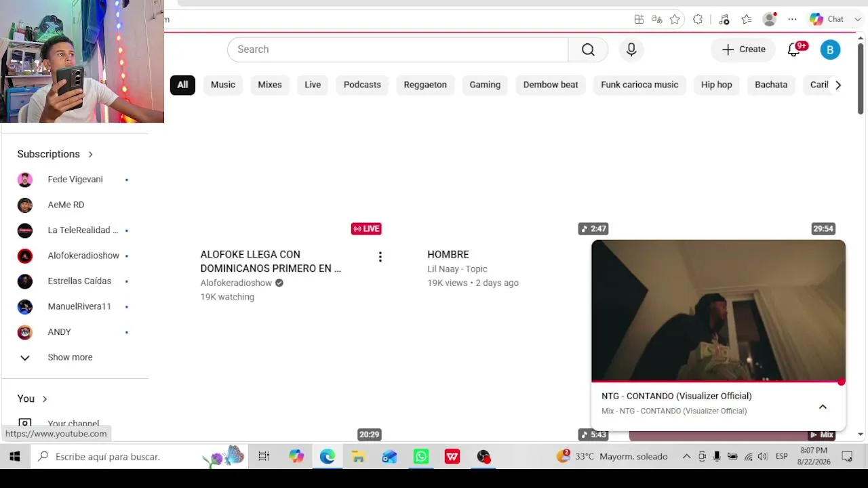Expand the Subscriptions section arrow

click(90, 155)
